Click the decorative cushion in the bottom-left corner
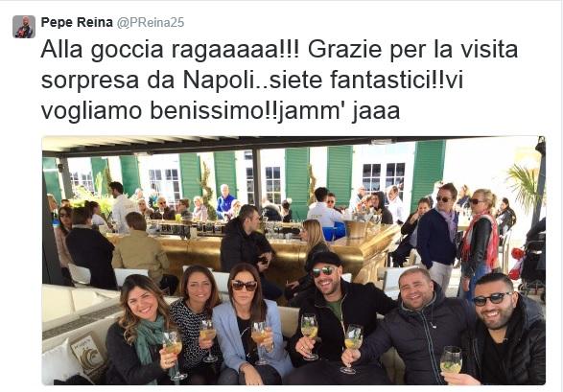The image size is (563, 392). (86, 354)
